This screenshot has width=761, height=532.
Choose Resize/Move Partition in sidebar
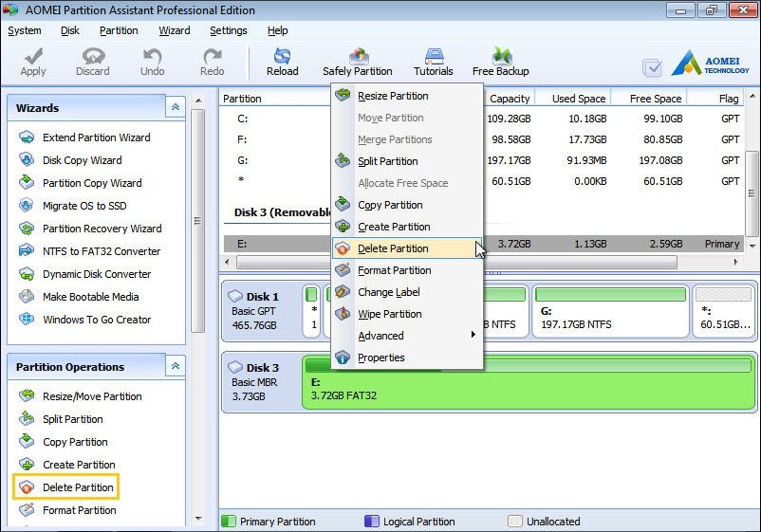pos(80,396)
